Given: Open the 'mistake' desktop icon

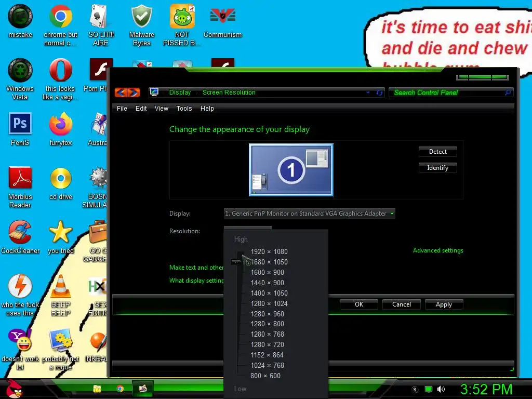Looking at the screenshot, I should coord(20,21).
